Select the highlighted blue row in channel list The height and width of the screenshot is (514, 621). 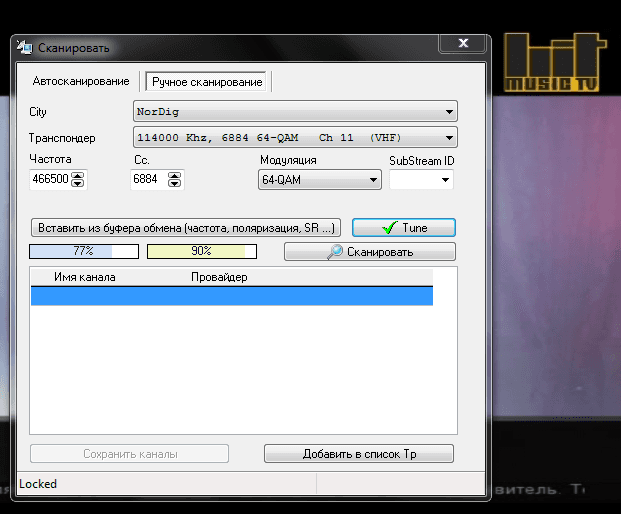[x=232, y=296]
